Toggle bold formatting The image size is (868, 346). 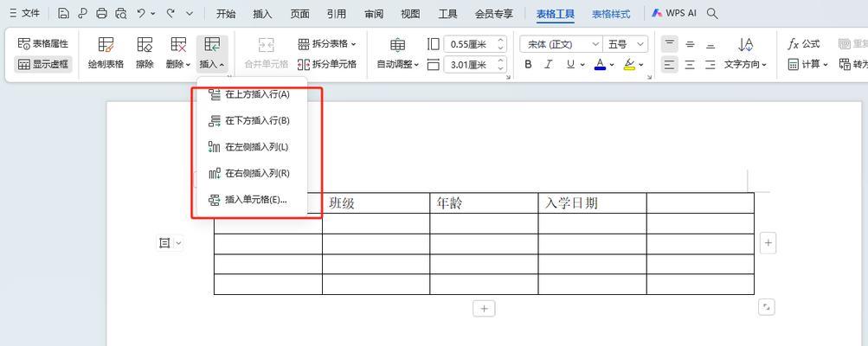pyautogui.click(x=528, y=65)
